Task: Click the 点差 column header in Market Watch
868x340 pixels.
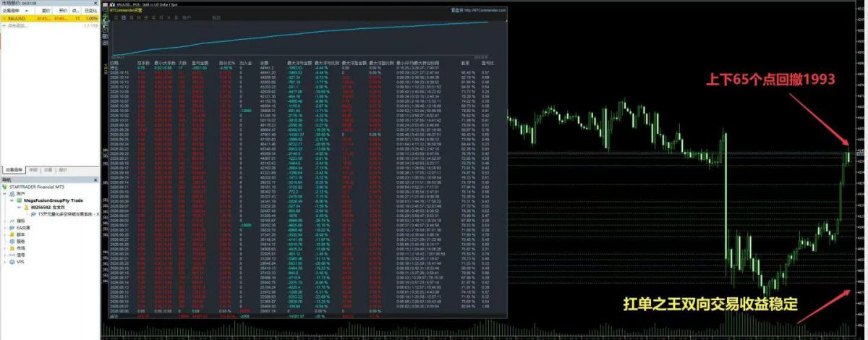Action: (75, 11)
